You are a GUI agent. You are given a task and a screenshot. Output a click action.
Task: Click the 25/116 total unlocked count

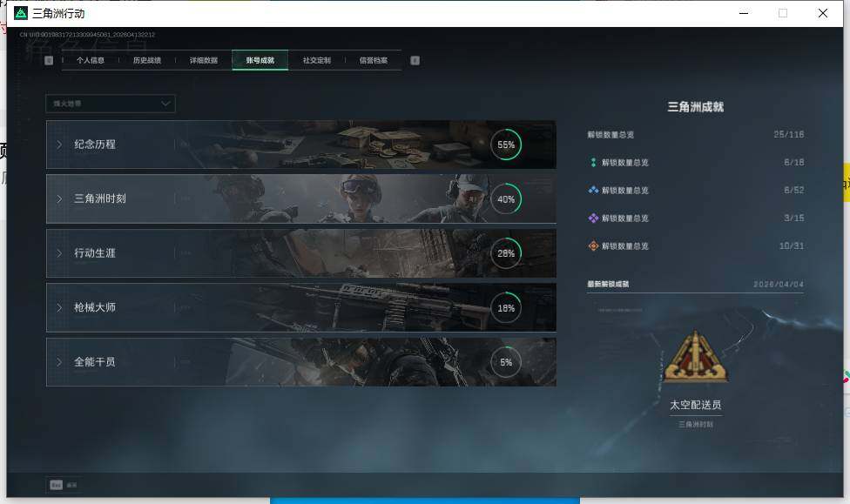pos(789,134)
